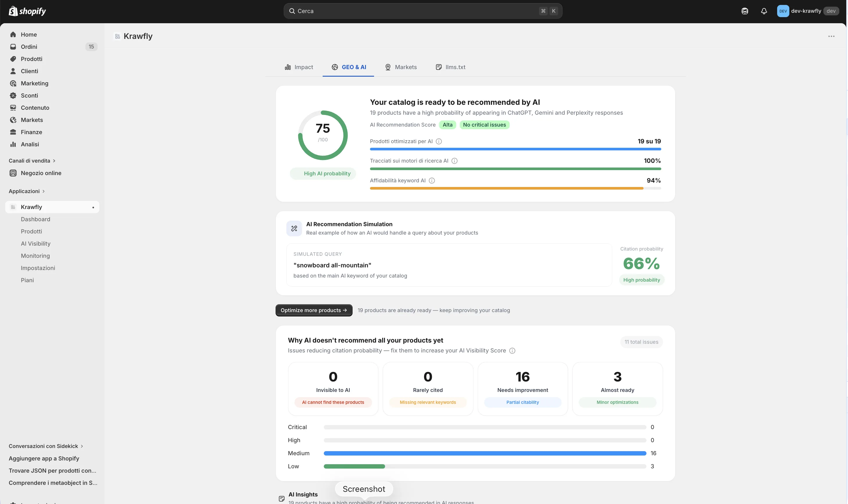Click info icon beside Affidabilità keyword AI
Viewport: 848px width, 504px height.
432,181
